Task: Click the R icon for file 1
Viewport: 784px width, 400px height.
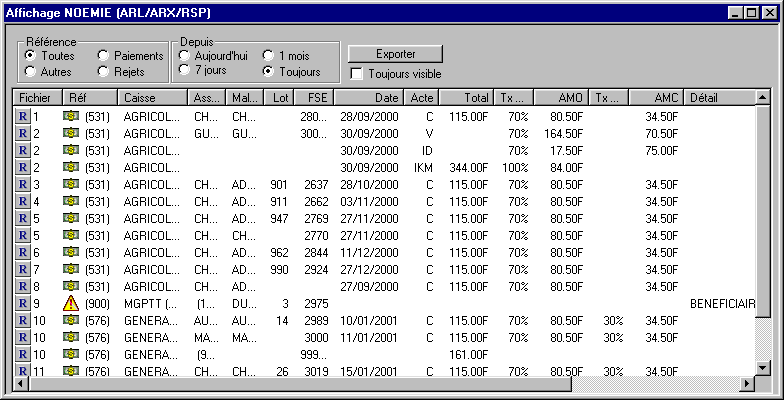Action: tap(23, 116)
